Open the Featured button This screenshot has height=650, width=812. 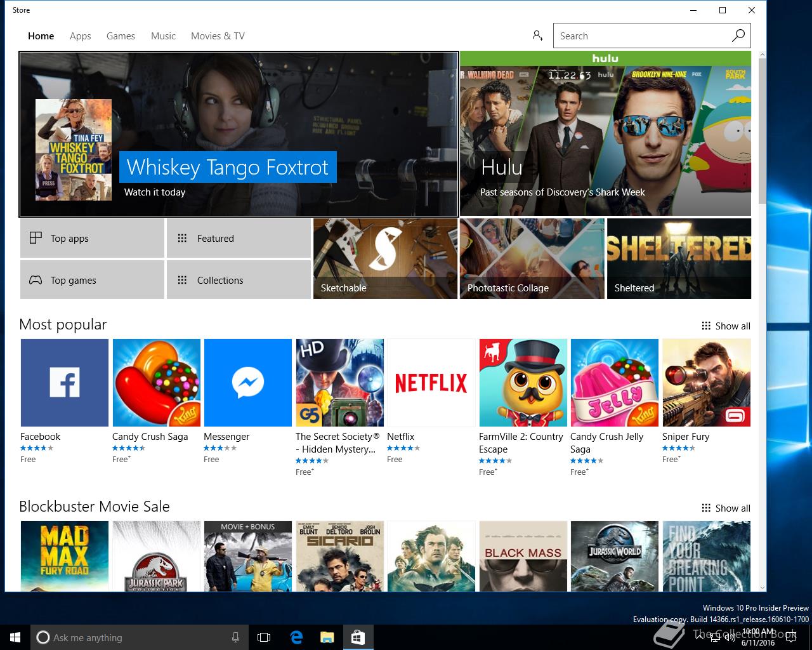[x=239, y=238]
